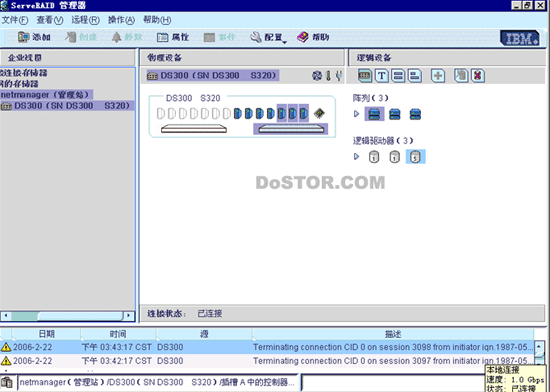
Task: Select the T text view icon
Action: pos(382,76)
